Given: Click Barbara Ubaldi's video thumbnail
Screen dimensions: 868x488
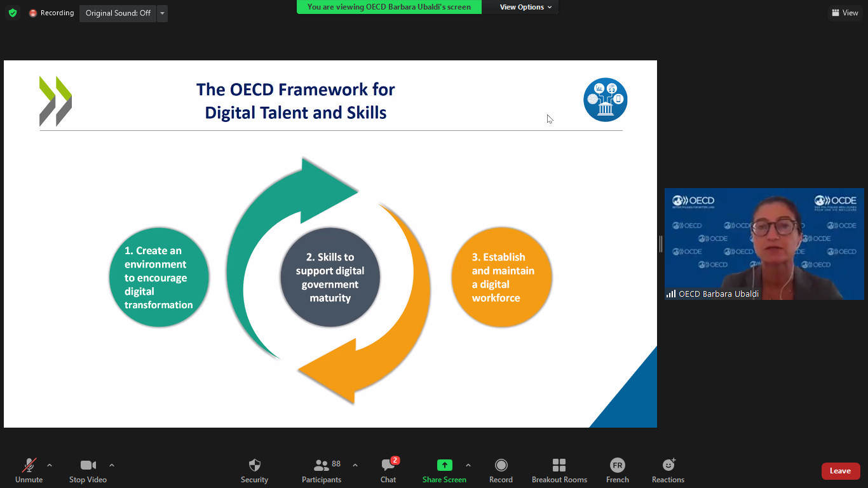Looking at the screenshot, I should tap(764, 244).
